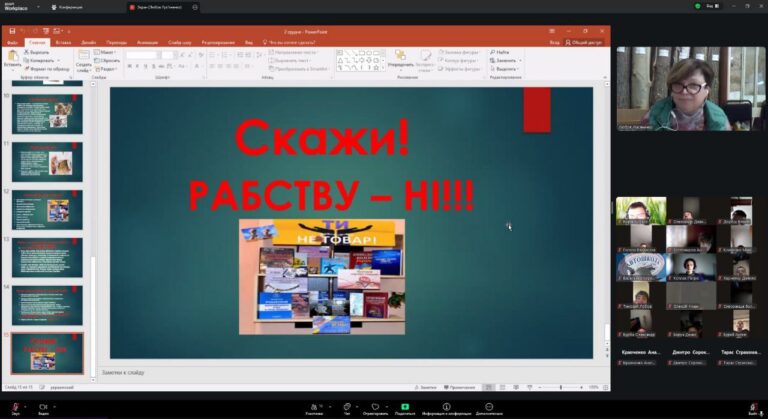
Task: Click the Выйти leave meeting icon
Action: [x=752, y=406]
